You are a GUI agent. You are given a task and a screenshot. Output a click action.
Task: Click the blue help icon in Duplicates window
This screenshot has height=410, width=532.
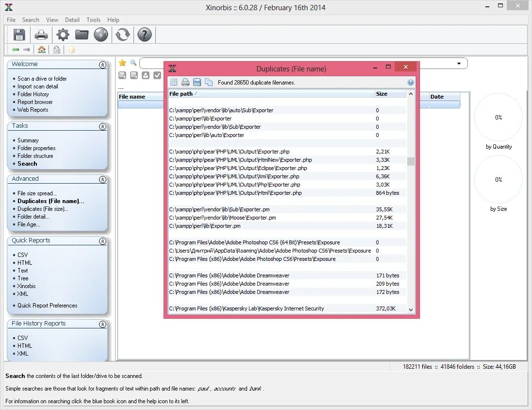pyautogui.click(x=411, y=82)
